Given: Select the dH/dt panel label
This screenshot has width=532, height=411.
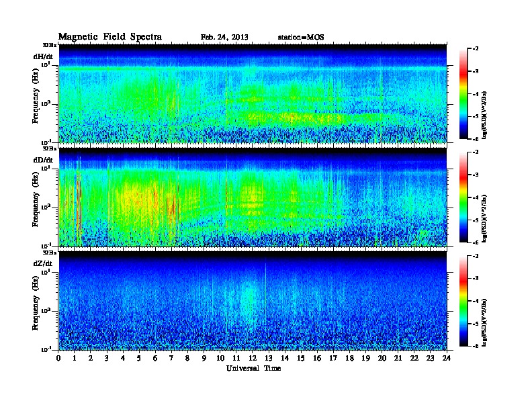Looking at the screenshot, I should click(x=43, y=56).
